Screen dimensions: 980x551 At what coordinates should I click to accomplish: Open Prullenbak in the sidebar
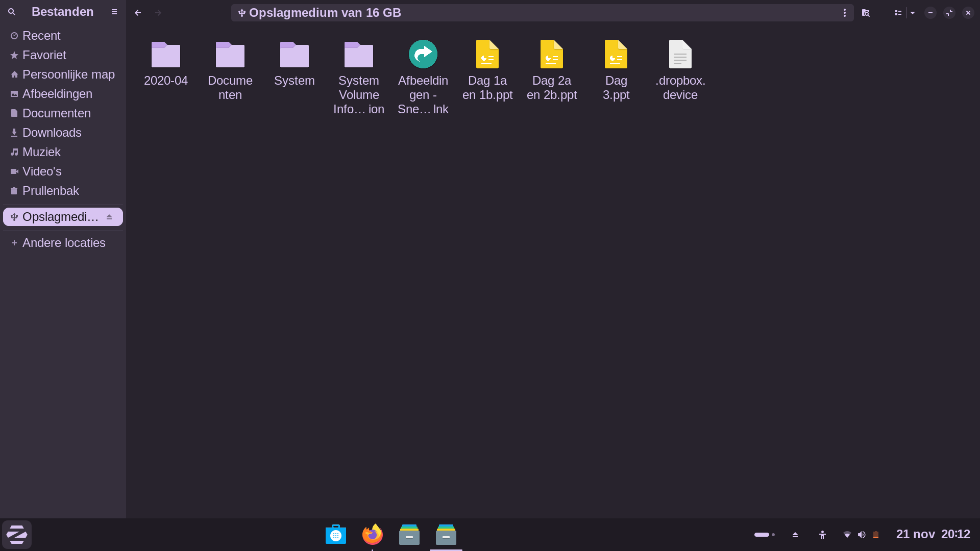tap(51, 191)
